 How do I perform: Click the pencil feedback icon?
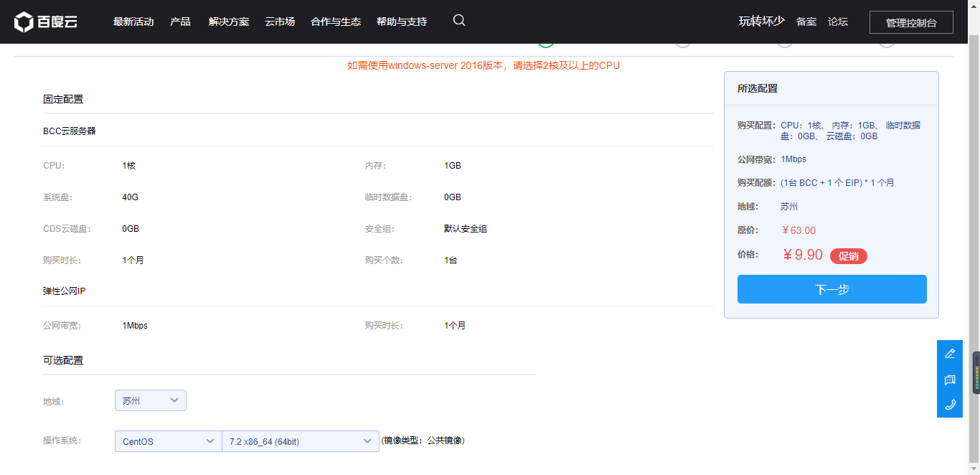click(x=950, y=354)
